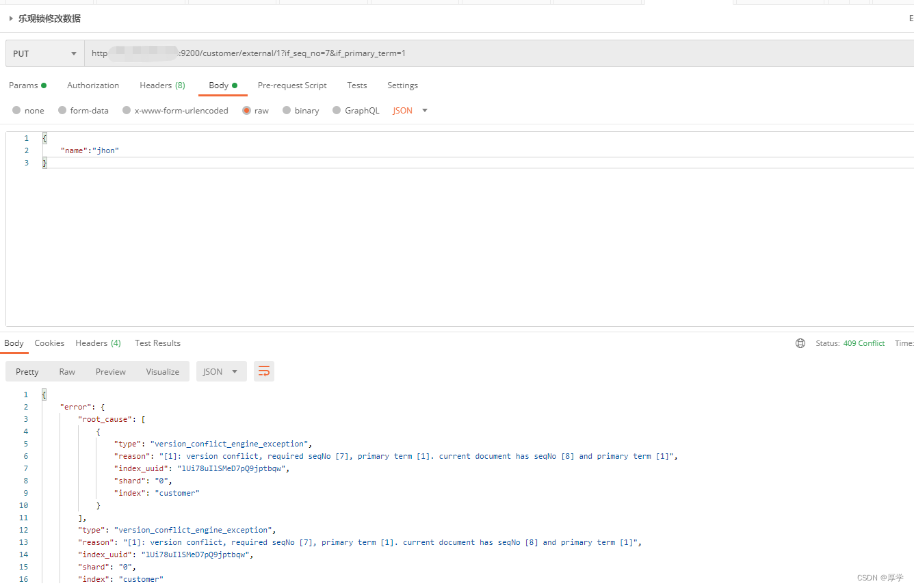Open the response Body tab
The width and height of the screenshot is (914, 588).
click(x=14, y=343)
